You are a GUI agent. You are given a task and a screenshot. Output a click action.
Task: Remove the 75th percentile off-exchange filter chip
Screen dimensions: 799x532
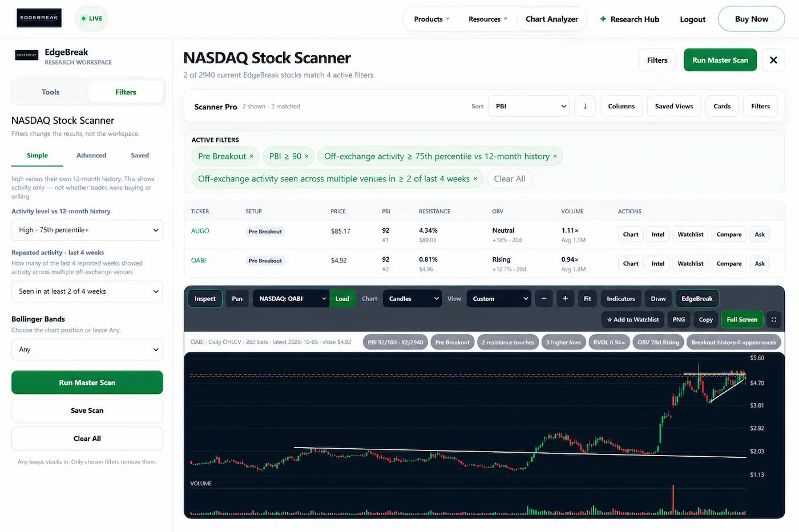click(x=555, y=156)
